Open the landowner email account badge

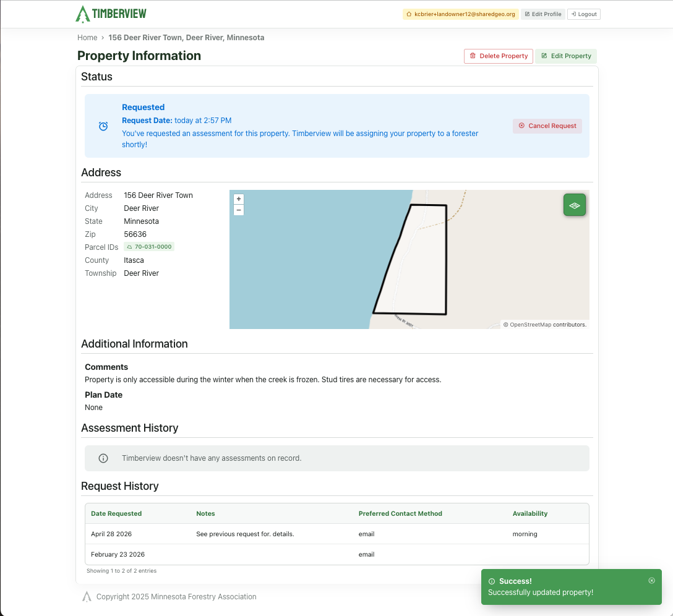[x=461, y=14]
